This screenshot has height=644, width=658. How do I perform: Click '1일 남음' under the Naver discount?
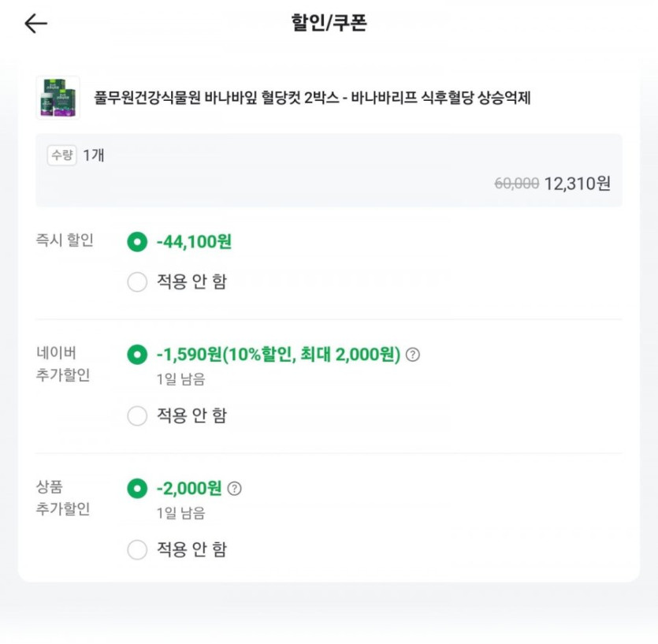[180, 379]
